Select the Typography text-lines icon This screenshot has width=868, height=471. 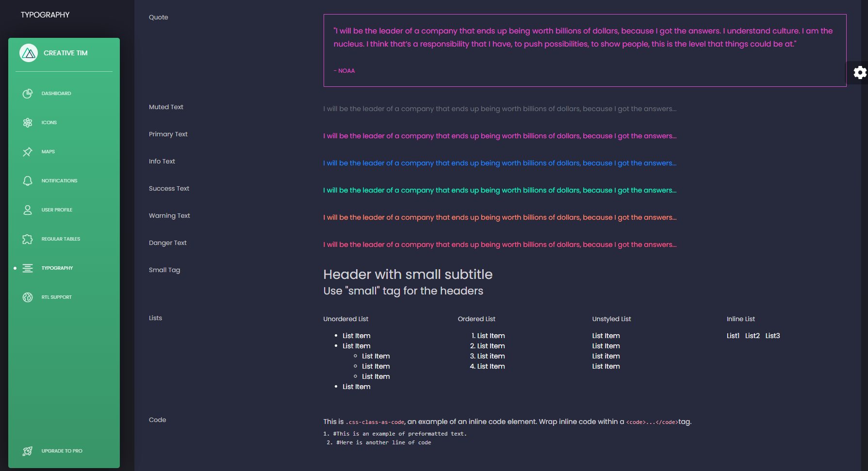[x=27, y=268]
